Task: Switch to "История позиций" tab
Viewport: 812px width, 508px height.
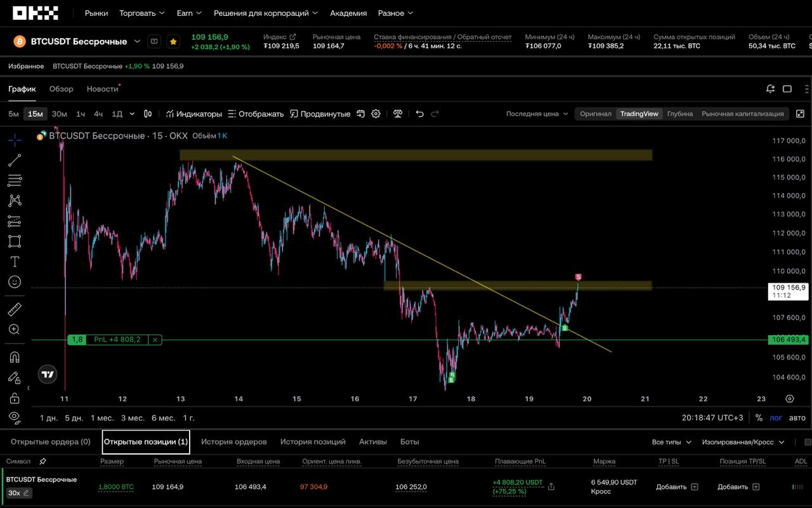Action: [313, 442]
